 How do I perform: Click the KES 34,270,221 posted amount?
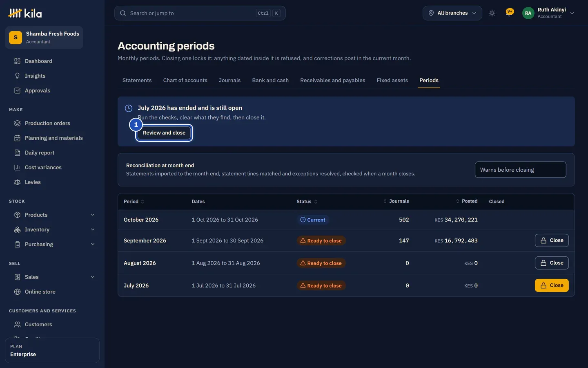coord(456,220)
